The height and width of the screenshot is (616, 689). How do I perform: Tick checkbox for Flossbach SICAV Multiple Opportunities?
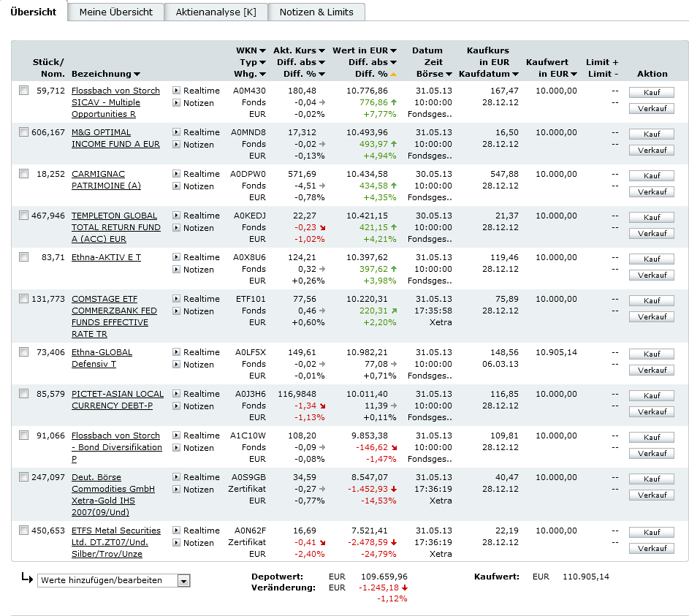pos(23,91)
